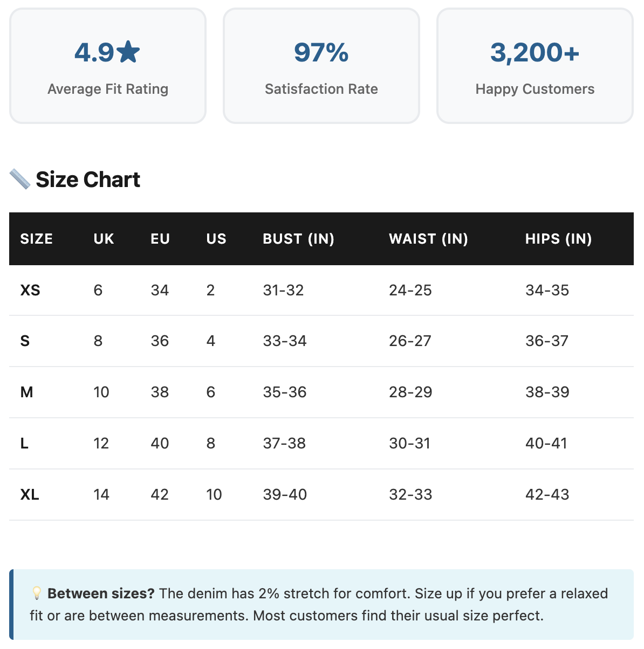Select the M size row label
The height and width of the screenshot is (649, 644).
[x=26, y=392]
